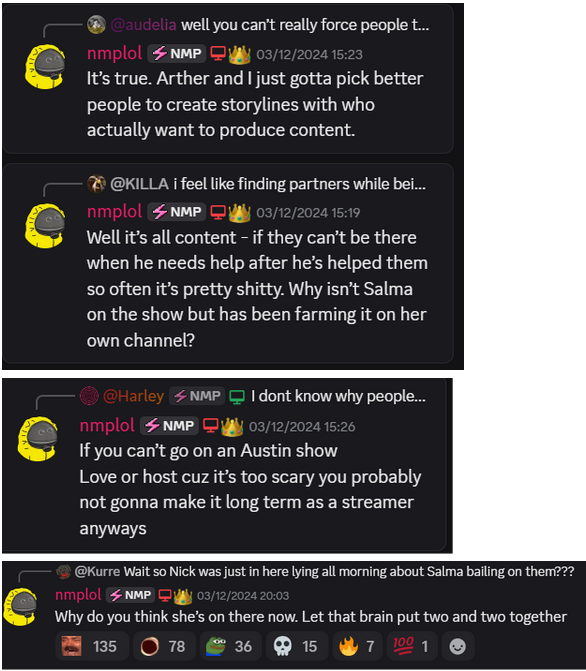Toggle the Pepe frog reaction with 36
Image resolution: width=586 pixels, height=671 pixels.
click(231, 646)
